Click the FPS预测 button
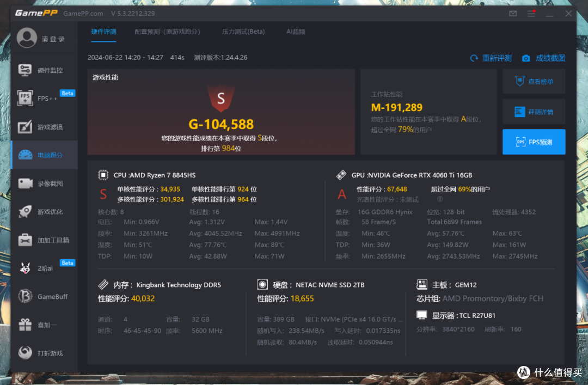Viewport: 588px width, 385px height. (534, 142)
